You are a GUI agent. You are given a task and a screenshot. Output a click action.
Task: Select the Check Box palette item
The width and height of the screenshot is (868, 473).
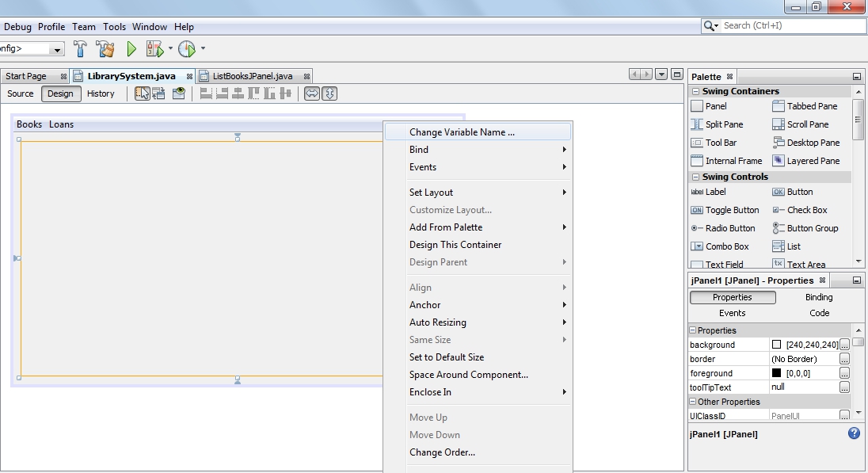click(x=805, y=210)
